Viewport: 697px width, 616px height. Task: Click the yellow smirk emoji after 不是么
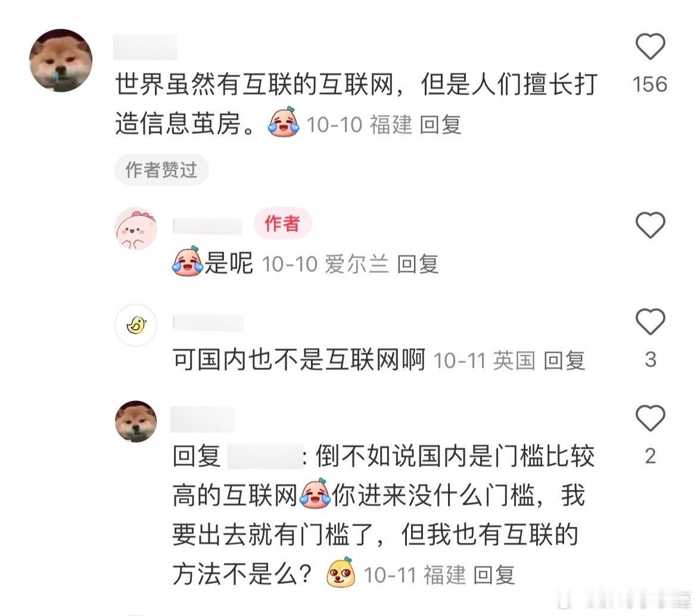pos(341,573)
